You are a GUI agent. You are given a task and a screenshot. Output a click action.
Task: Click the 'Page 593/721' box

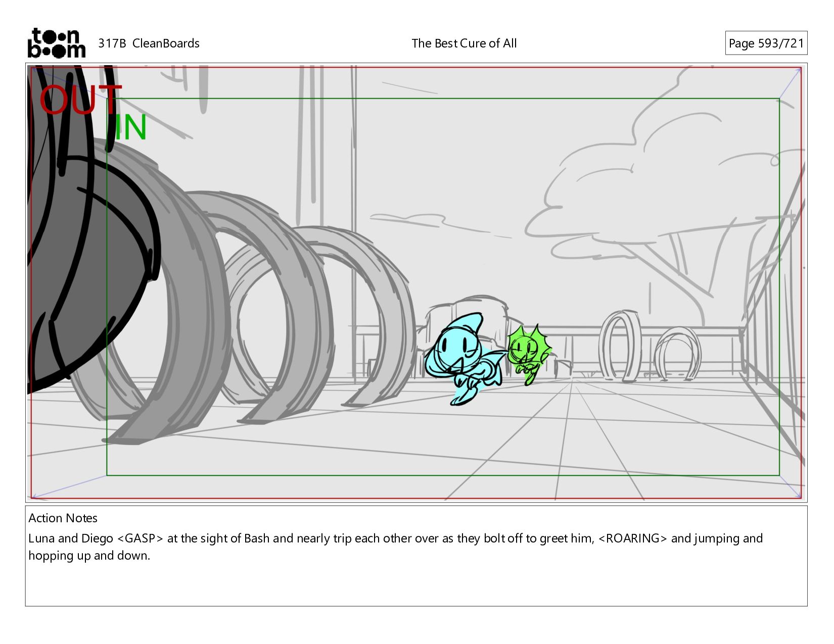(766, 43)
